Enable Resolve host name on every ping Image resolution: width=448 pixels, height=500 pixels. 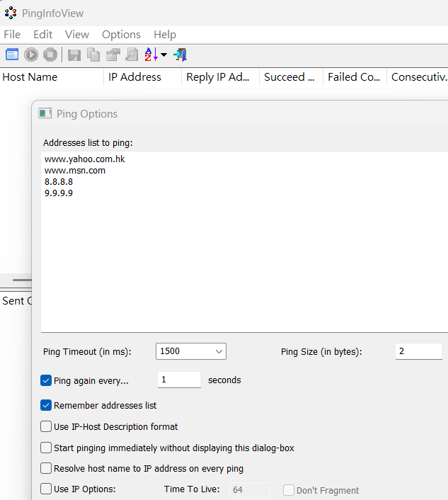point(46,468)
